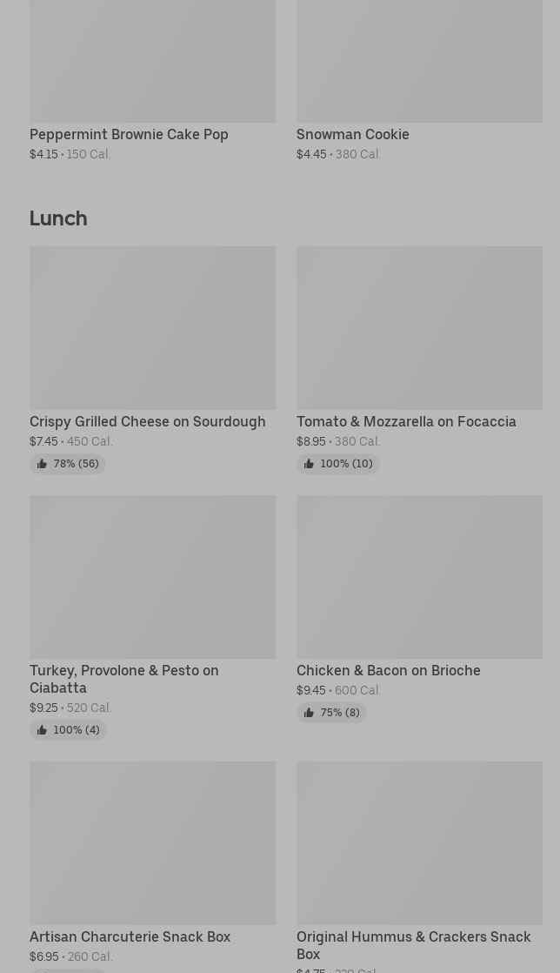Viewport: 560px width, 973px height.
Task: Click Tomato & Mozzarella on Focaccia title
Action: (406, 422)
